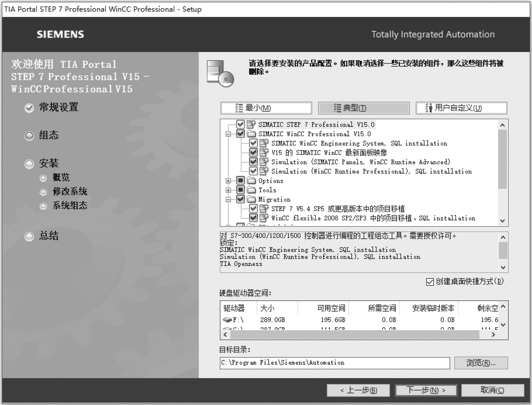Click the step bullet beside 系统组态
This screenshot has height=405, width=532.
(x=43, y=206)
